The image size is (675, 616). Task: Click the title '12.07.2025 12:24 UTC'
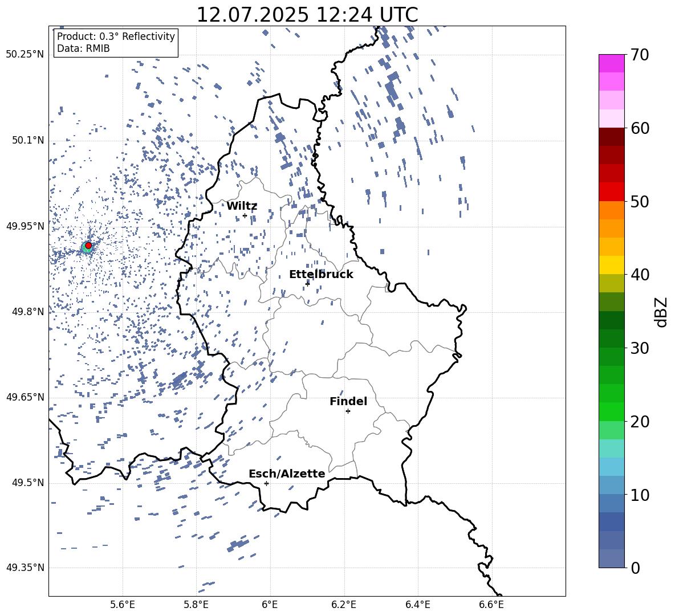click(307, 15)
